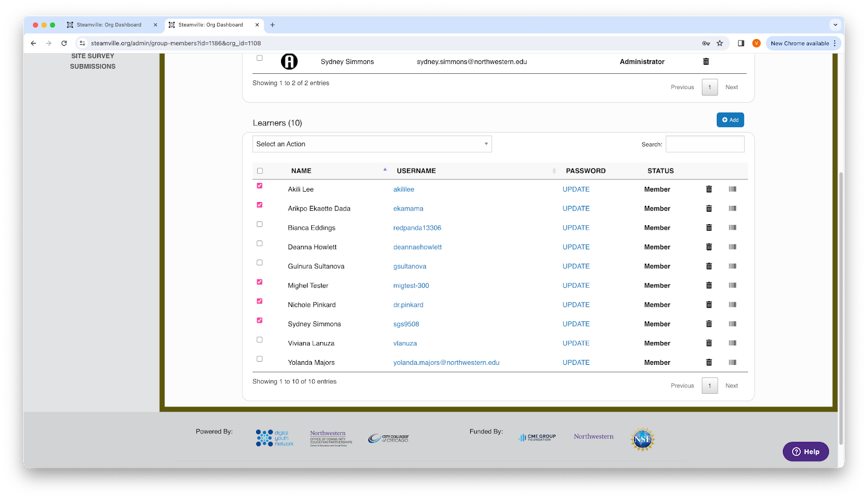This screenshot has width=868, height=499.
Task: Open the barcode icon for Akili Lee
Action: tap(732, 189)
